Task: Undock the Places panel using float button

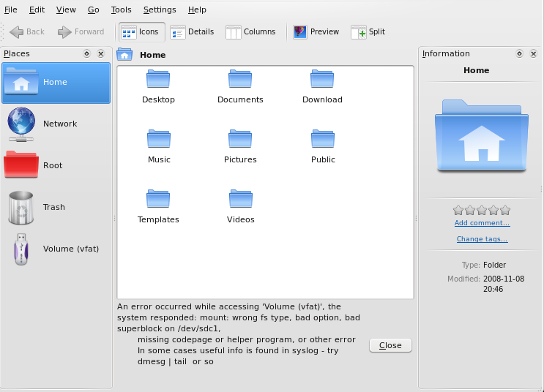Action: click(x=86, y=53)
